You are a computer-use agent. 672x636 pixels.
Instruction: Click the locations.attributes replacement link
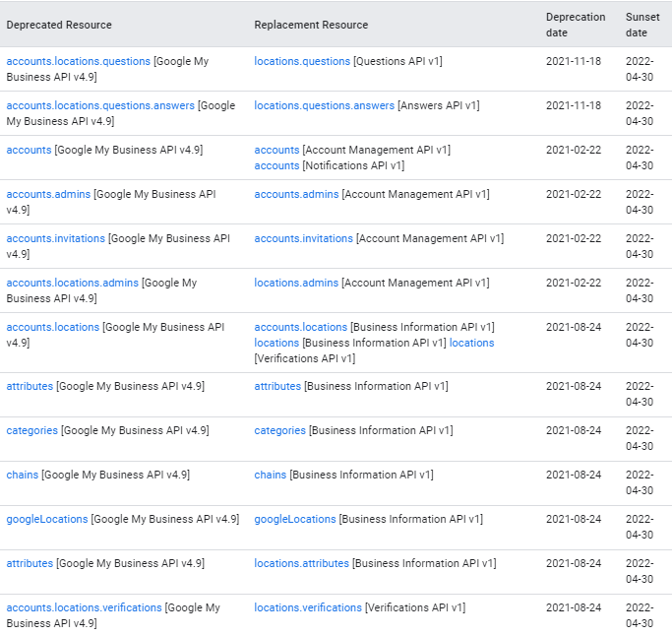tap(301, 563)
